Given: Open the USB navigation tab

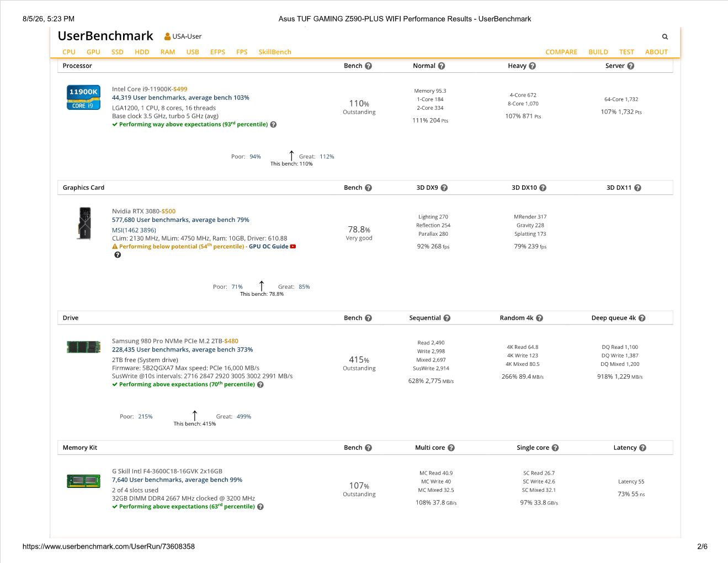Looking at the screenshot, I should (193, 52).
